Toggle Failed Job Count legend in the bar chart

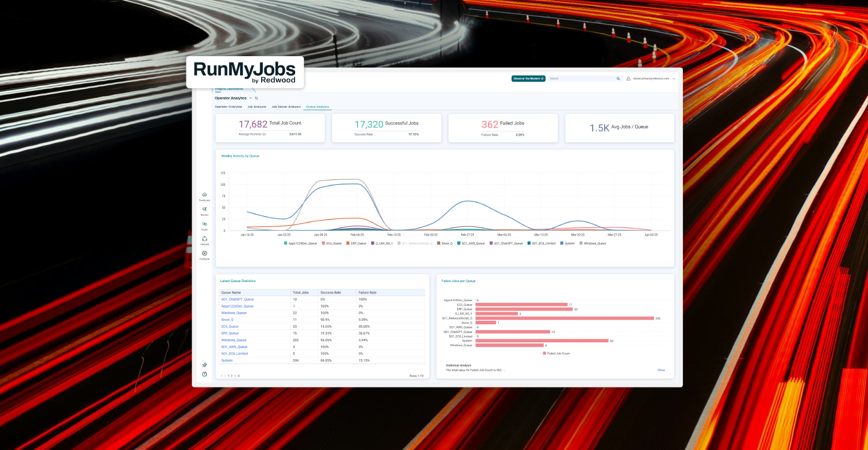[x=556, y=353]
